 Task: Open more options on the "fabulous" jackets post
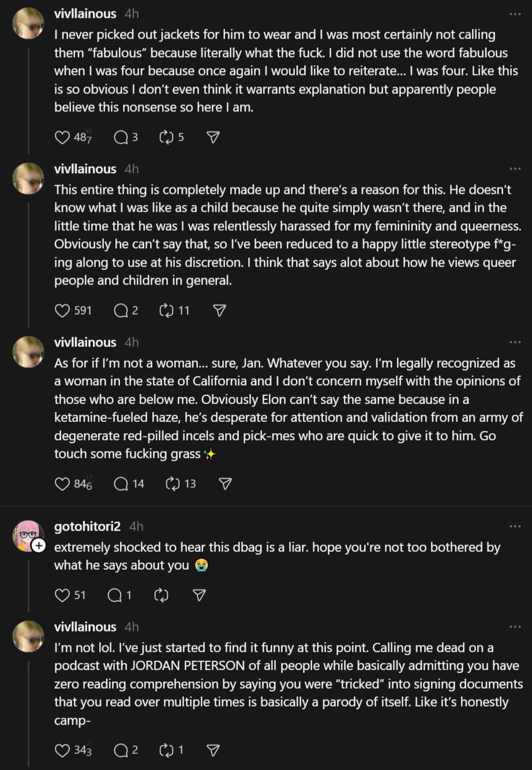(515, 14)
